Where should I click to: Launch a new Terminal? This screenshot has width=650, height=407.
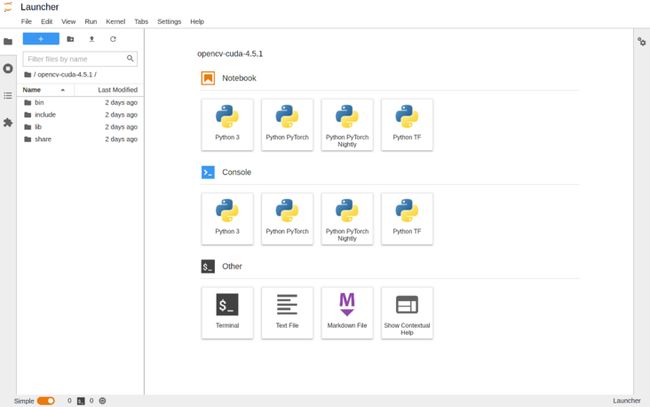click(227, 313)
